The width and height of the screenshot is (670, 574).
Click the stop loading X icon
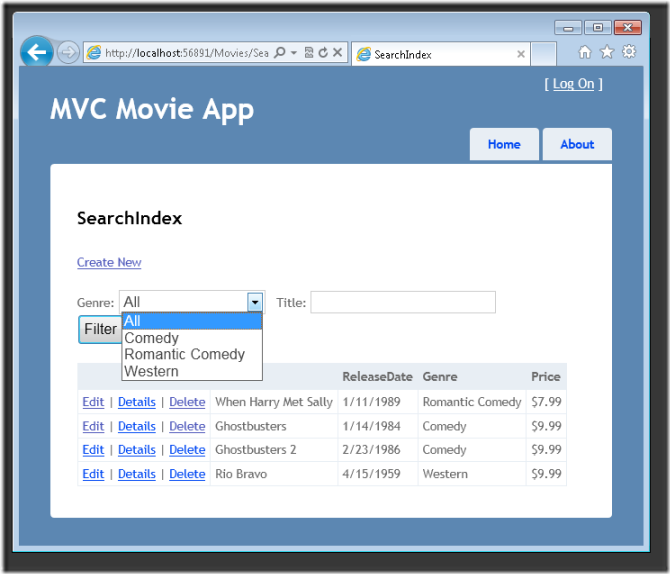coord(338,53)
